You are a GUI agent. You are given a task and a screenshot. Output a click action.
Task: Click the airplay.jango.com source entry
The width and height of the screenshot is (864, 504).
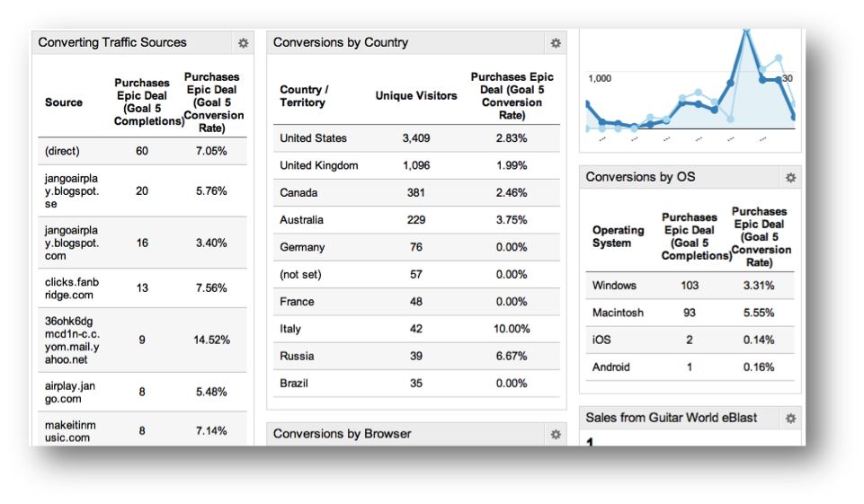pos(64,392)
